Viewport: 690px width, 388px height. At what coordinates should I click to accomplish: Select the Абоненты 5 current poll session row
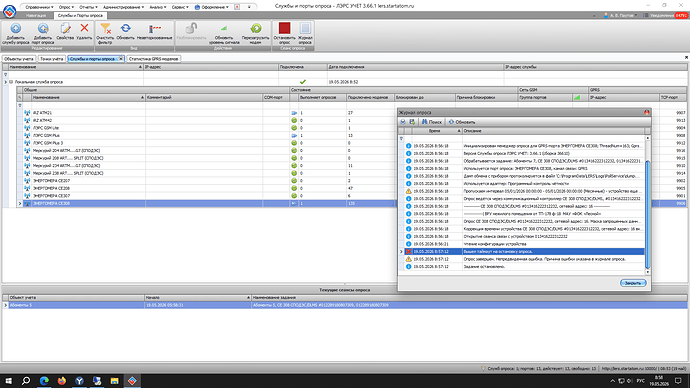pyautogui.click(x=345, y=305)
